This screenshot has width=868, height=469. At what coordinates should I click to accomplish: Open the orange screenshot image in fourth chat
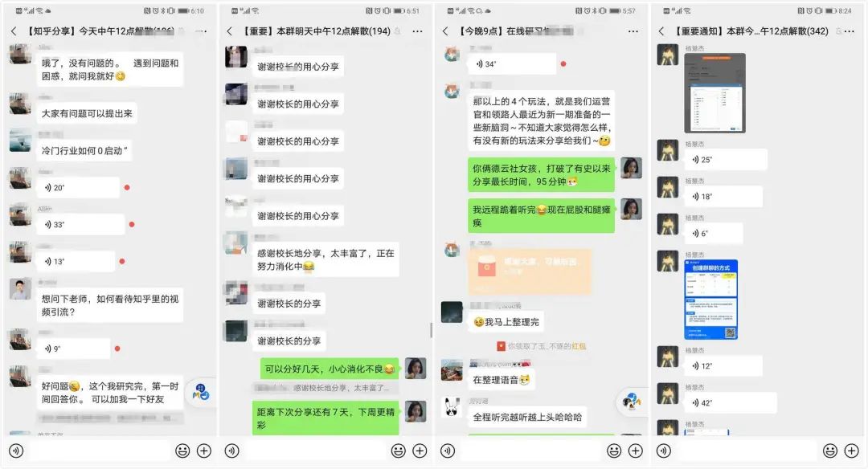pos(714,93)
